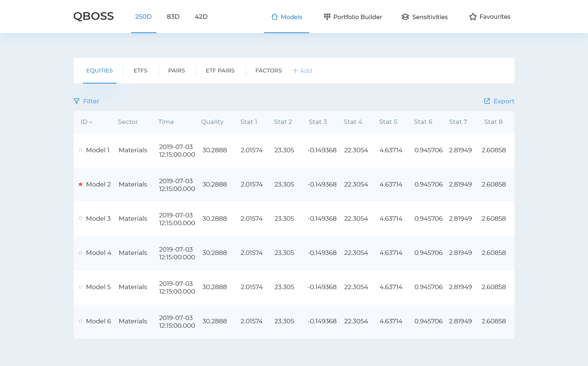The image size is (588, 366).
Task: Select the 42D period tab
Action: pos(201,17)
